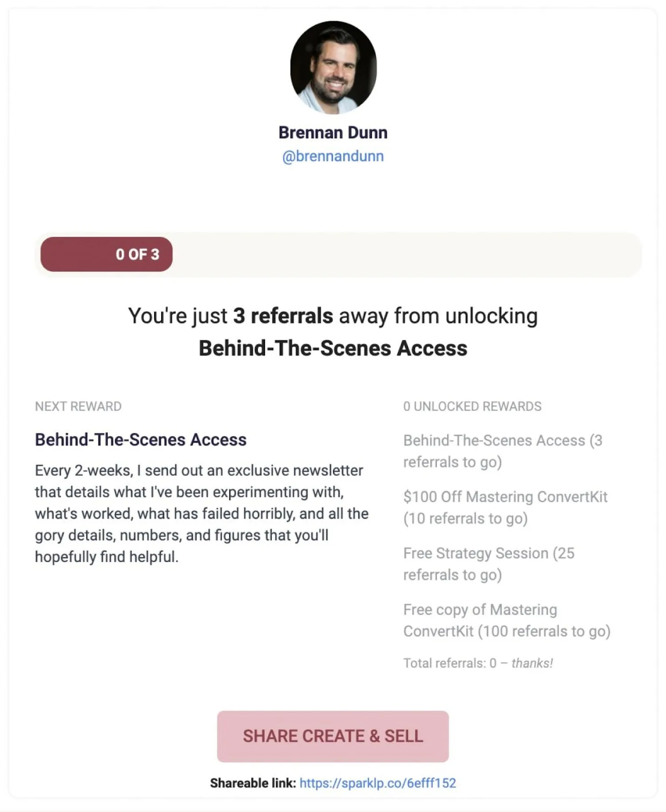This screenshot has width=666, height=812.
Task: Select the 'Free copy of Mastering ConvertKit' reward
Action: 507,620
